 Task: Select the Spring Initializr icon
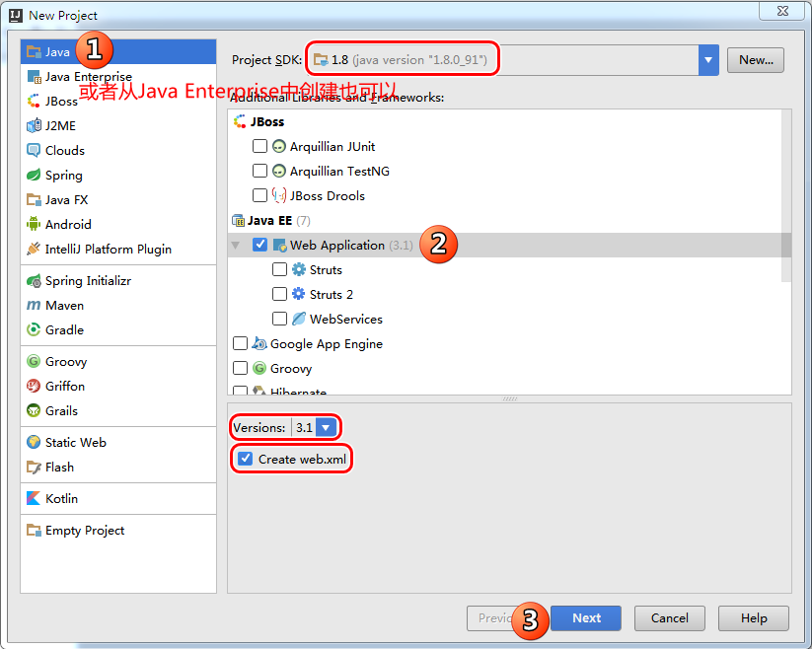click(x=34, y=281)
